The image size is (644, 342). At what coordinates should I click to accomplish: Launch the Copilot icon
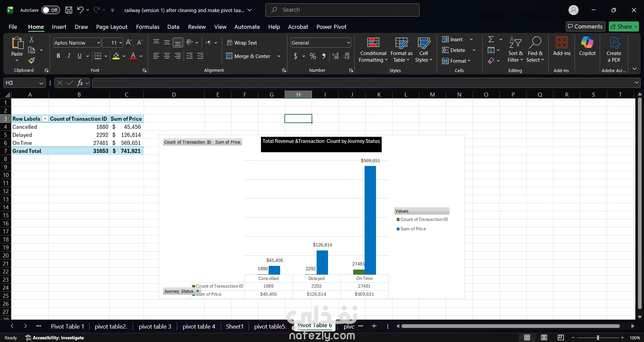coord(587,46)
